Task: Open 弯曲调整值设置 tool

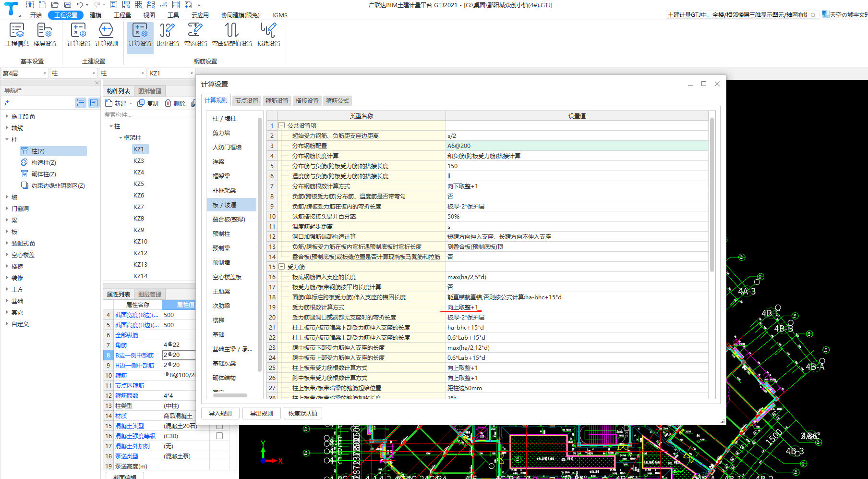Action: pos(232,35)
